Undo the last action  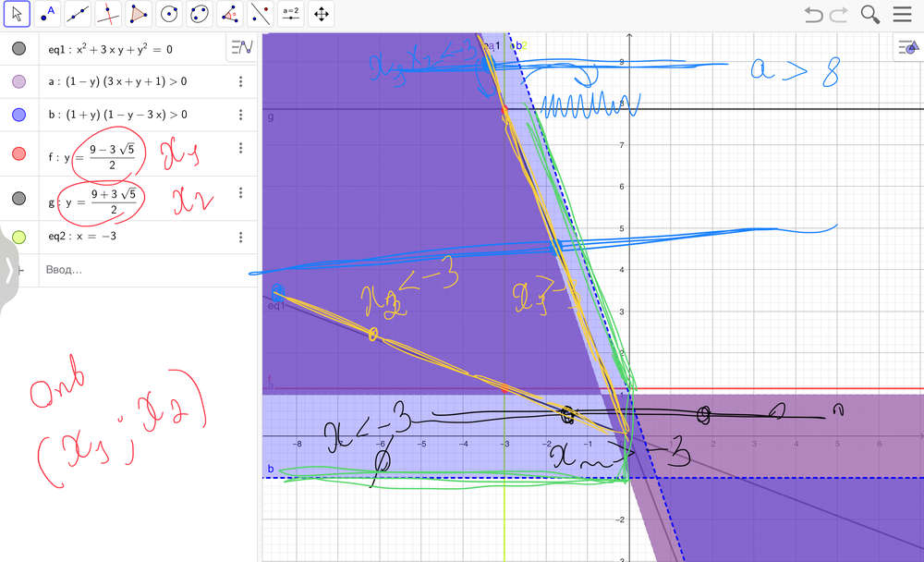click(813, 14)
